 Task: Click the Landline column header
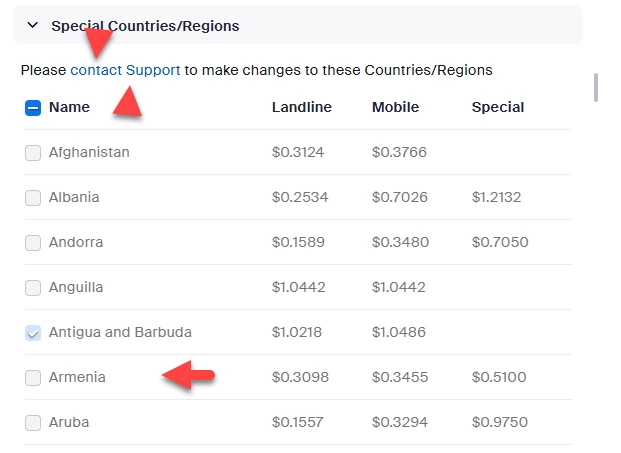(x=301, y=107)
